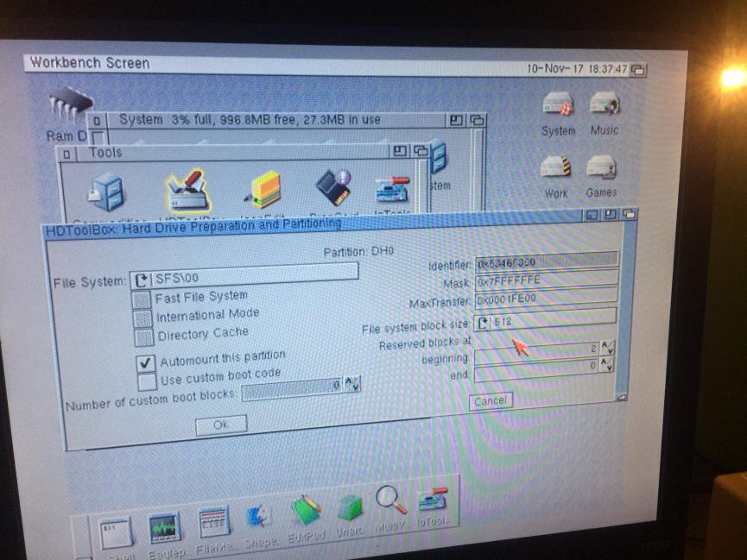
Task: Open the magnifying glass viewer in dock
Action: (x=390, y=501)
